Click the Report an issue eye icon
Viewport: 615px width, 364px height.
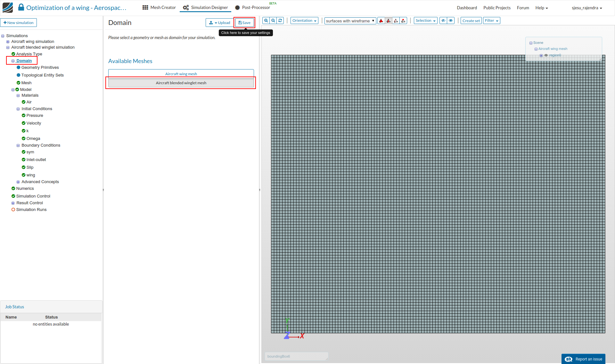click(x=569, y=359)
